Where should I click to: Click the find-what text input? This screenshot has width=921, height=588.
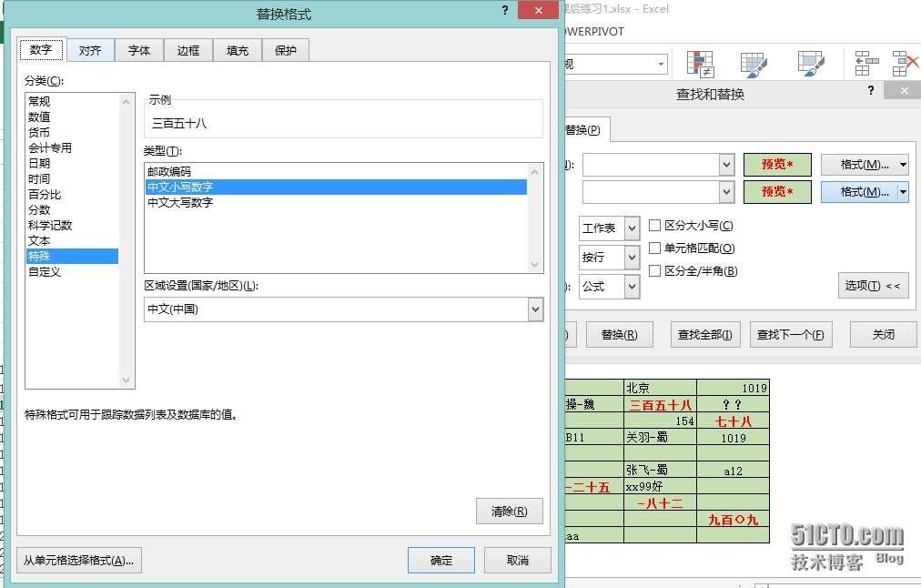click(651, 165)
